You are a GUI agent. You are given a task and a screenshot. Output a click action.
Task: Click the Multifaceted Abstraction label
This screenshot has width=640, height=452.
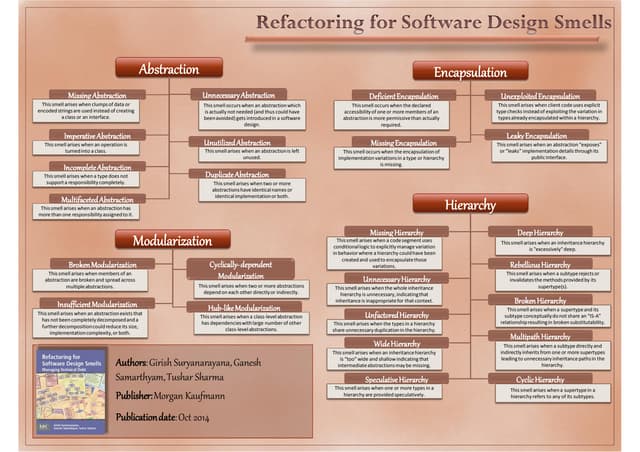point(97,199)
